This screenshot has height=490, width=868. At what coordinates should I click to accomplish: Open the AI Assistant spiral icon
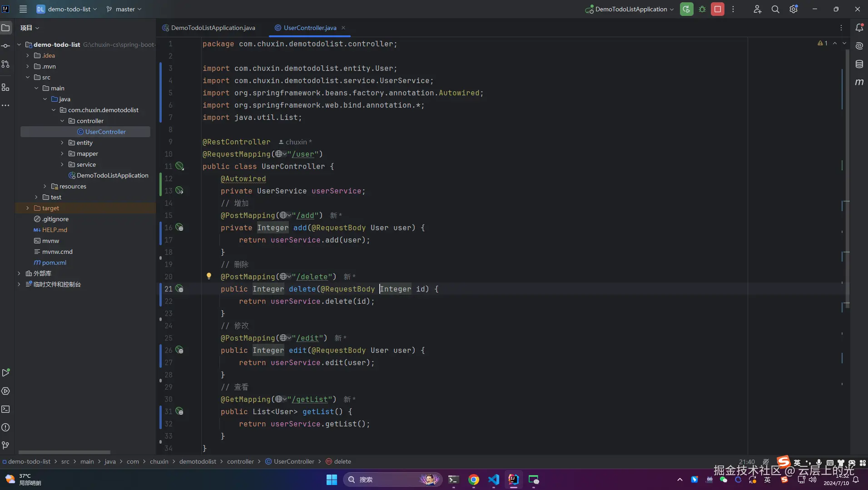(x=859, y=46)
